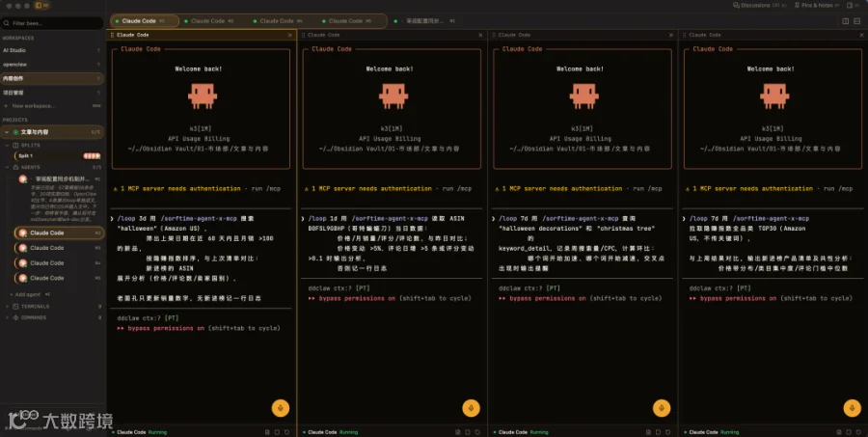Select highlighted Claude Code agent in sidebar
Viewport: 868px width, 437px height.
pos(59,232)
